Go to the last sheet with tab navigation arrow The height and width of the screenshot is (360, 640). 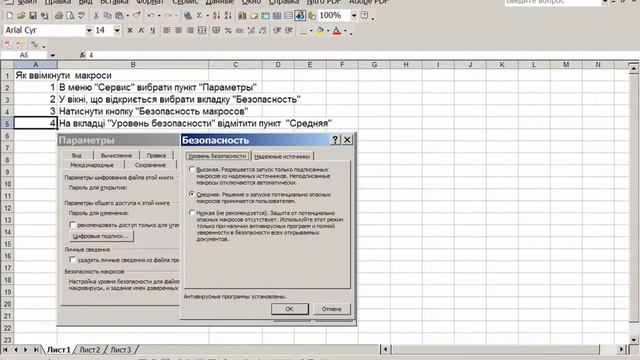36,350
